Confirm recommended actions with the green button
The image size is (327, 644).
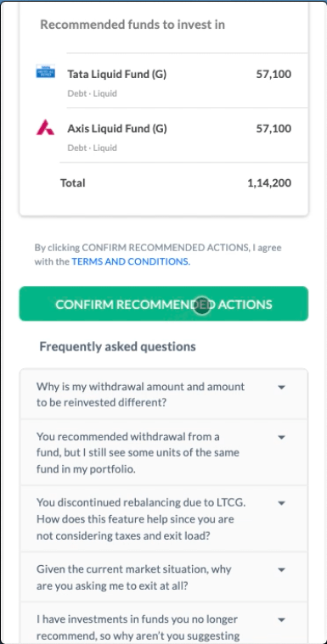coord(164,304)
